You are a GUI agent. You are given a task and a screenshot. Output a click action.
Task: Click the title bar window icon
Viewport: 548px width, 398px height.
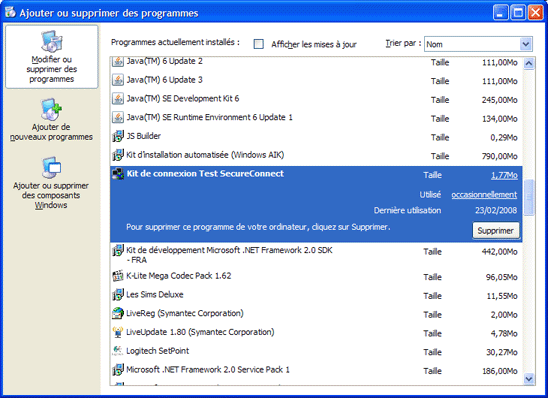pos(10,13)
